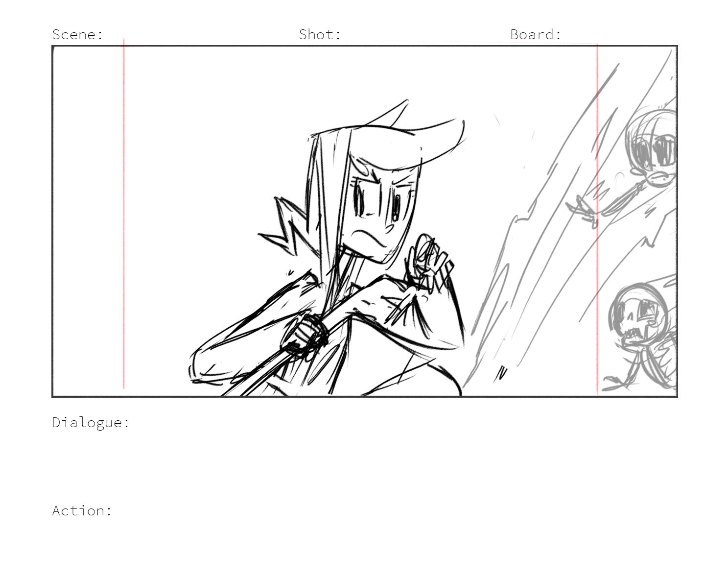Click the Shot: label
This screenshot has height=580, width=728.
click(x=320, y=34)
